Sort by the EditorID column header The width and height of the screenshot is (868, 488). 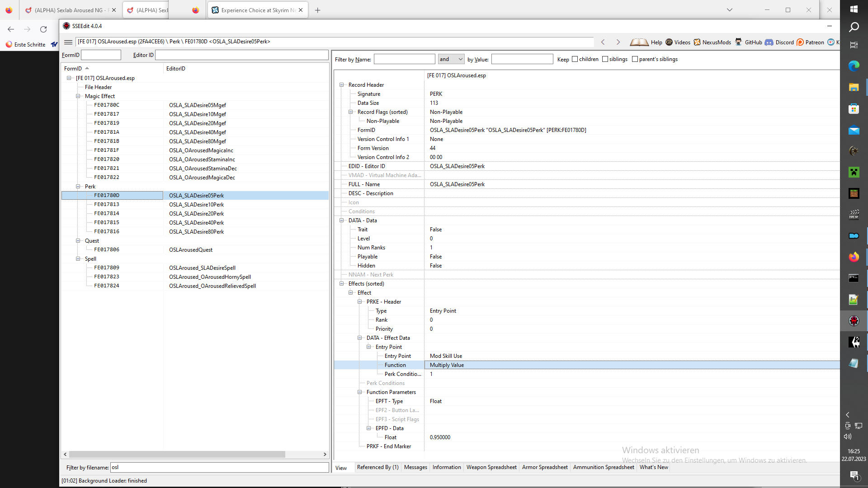pos(246,68)
